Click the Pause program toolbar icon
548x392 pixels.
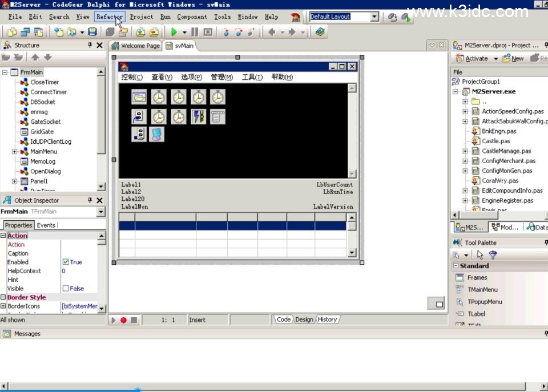click(x=195, y=33)
